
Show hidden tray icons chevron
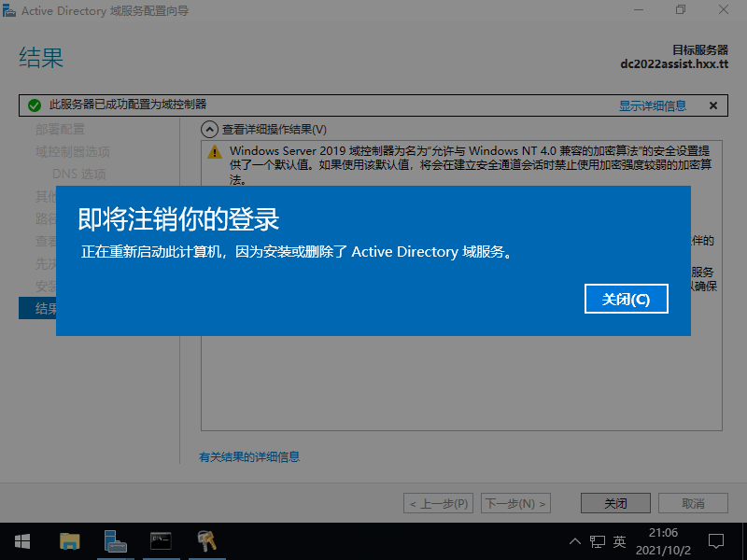click(575, 541)
